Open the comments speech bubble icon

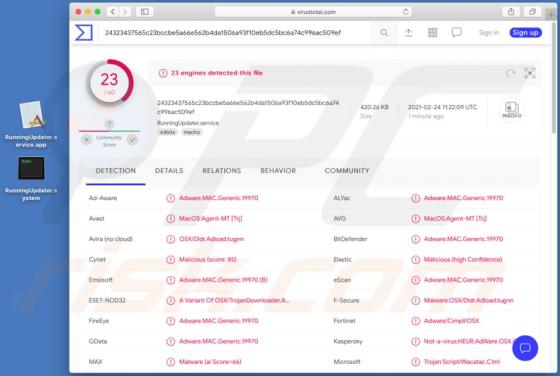pyautogui.click(x=456, y=32)
